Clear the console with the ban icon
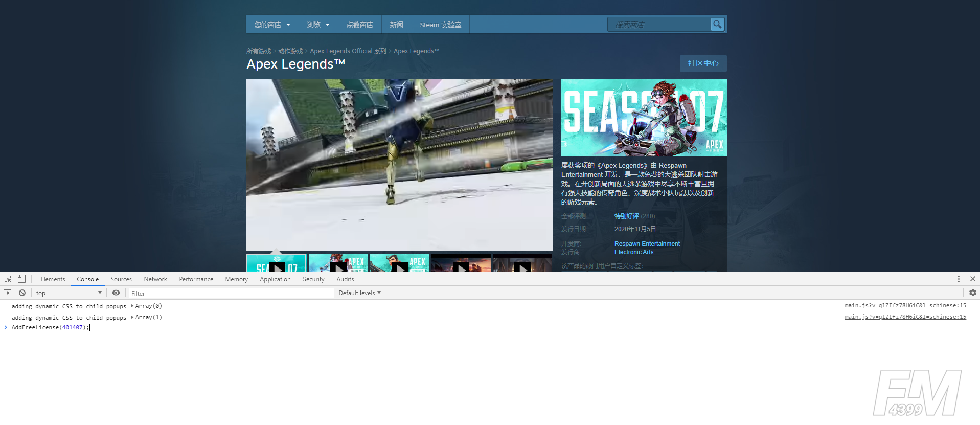Image resolution: width=980 pixels, height=425 pixels. (x=22, y=293)
